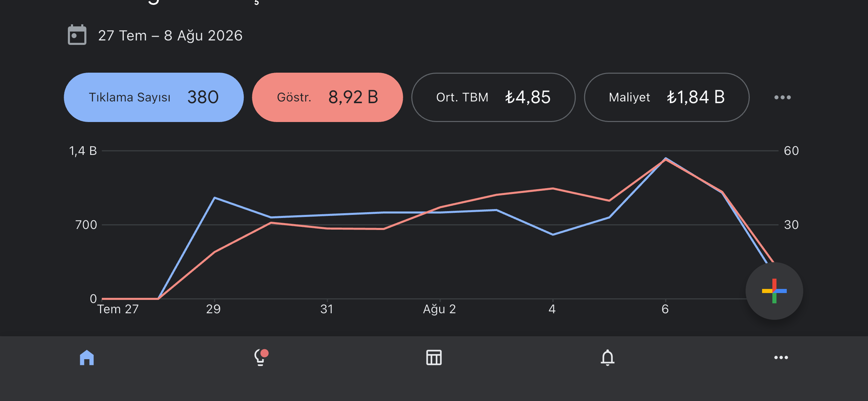This screenshot has height=401, width=868.
Task: Open the Notifications bell icon
Action: 607,357
